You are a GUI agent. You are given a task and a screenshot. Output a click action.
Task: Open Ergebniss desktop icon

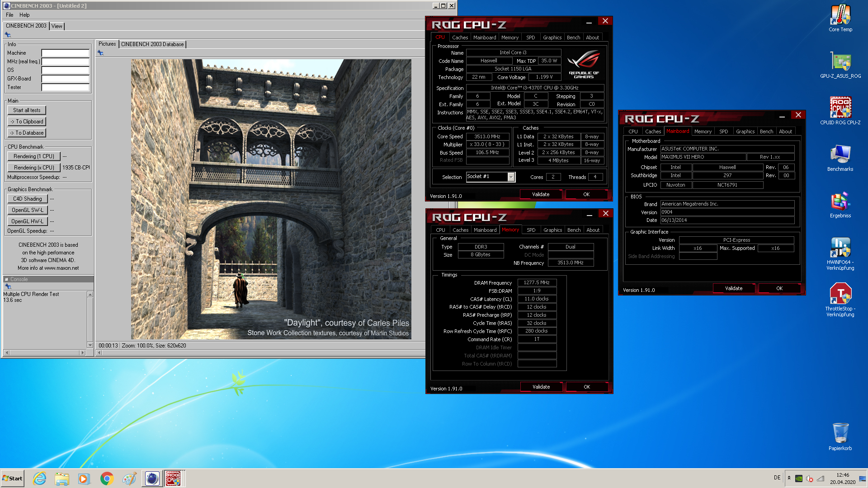click(x=840, y=204)
